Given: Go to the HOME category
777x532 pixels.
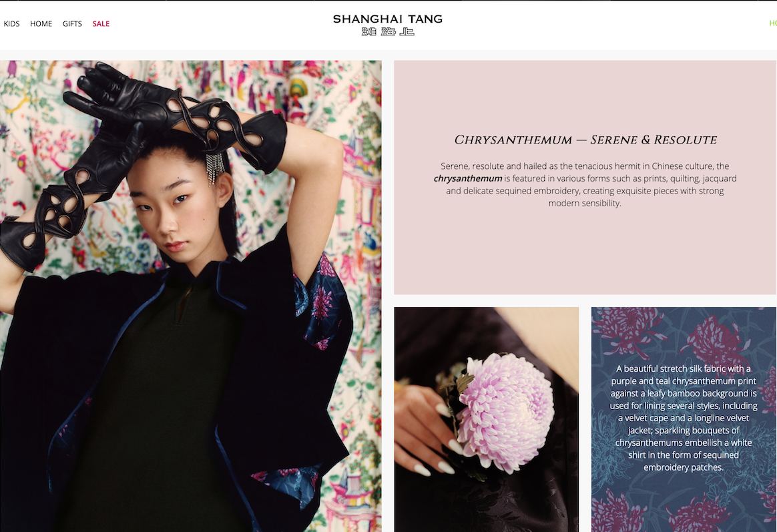Looking at the screenshot, I should click(x=41, y=24).
